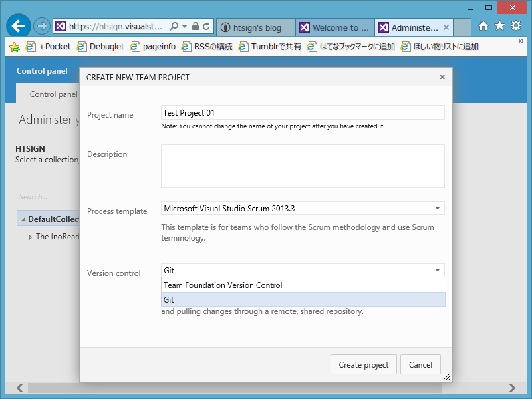
Task: Click the pageinfo favorite
Action: click(153, 47)
